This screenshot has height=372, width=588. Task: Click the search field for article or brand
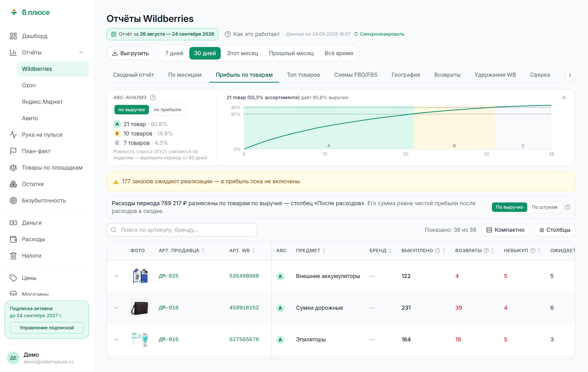pyautogui.click(x=182, y=230)
